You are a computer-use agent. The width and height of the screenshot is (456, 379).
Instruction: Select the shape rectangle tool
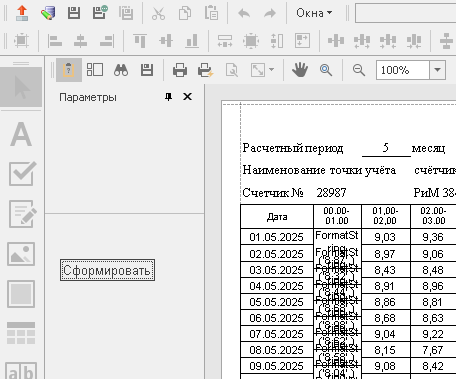[x=21, y=294]
